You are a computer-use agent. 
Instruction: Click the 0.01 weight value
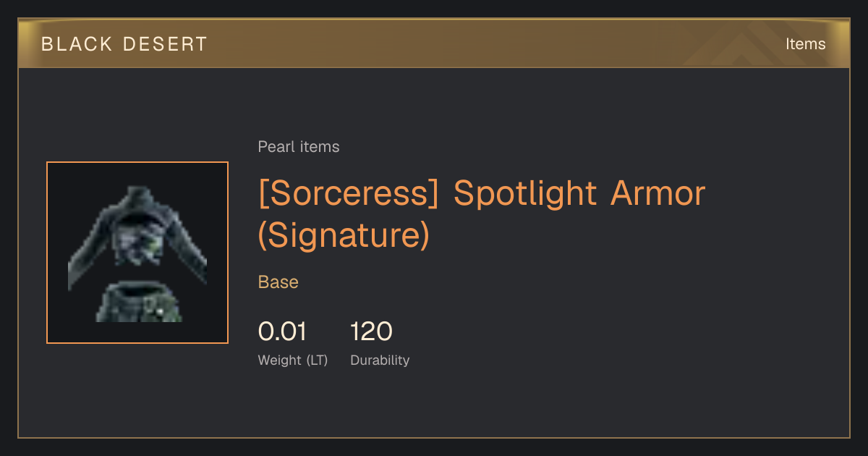pos(282,332)
